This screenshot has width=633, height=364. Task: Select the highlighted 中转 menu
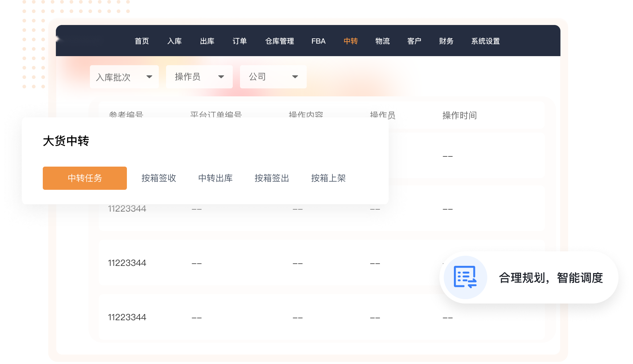point(351,41)
